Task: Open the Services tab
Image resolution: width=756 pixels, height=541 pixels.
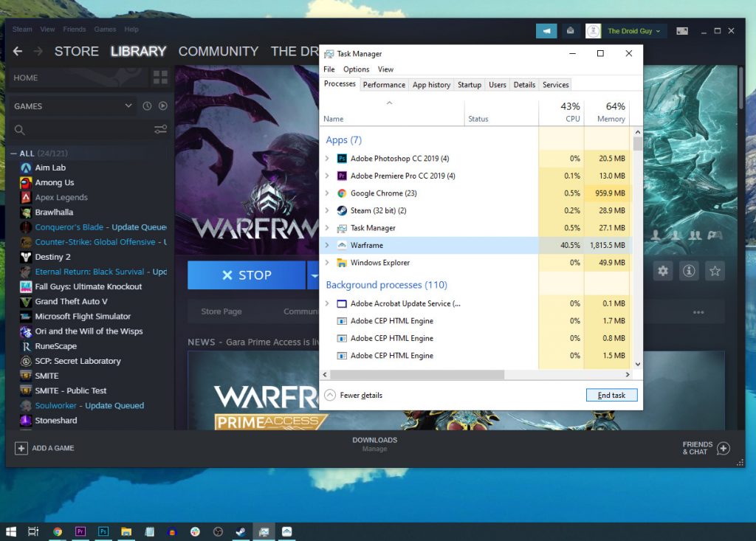Action: (x=555, y=84)
